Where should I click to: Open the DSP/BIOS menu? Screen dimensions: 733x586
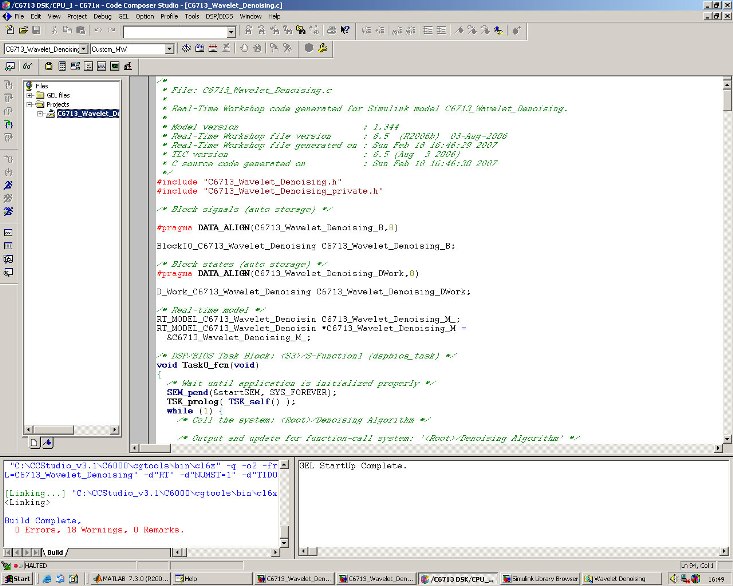click(x=219, y=16)
